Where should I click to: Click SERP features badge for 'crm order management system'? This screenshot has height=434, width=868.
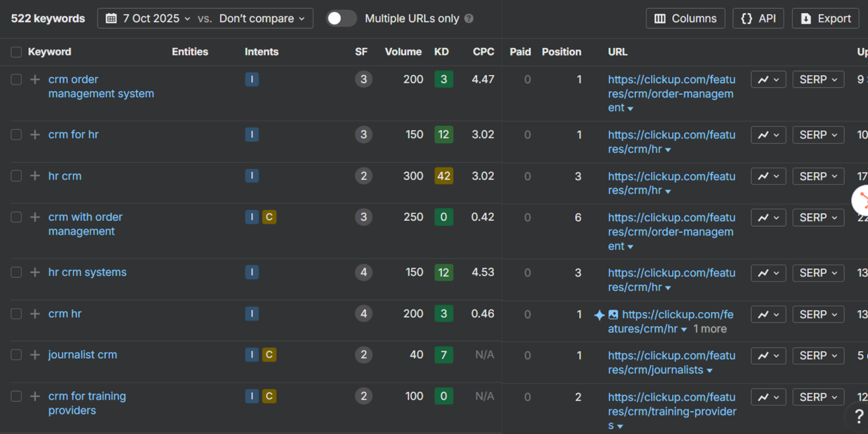363,80
